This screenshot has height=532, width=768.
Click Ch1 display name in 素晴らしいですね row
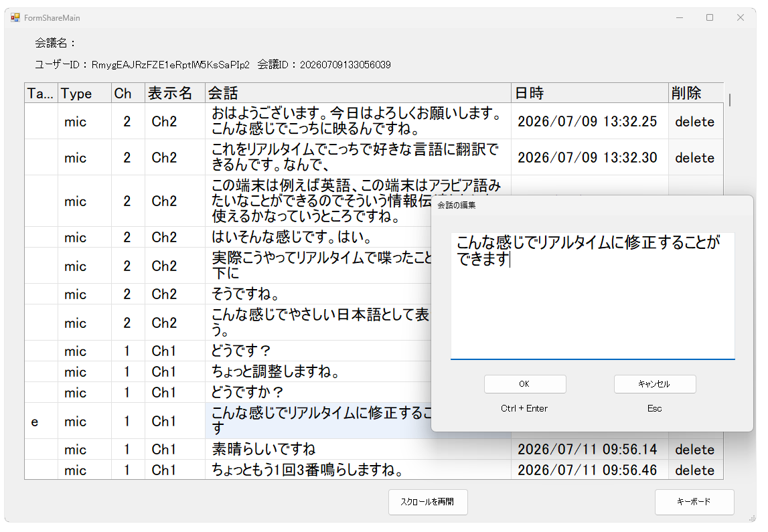pos(175,449)
